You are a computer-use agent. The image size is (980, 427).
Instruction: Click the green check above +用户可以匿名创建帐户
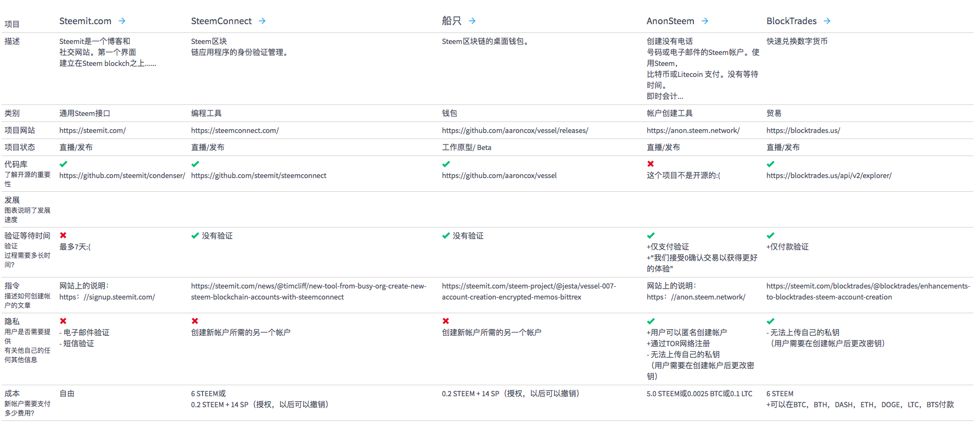(651, 321)
